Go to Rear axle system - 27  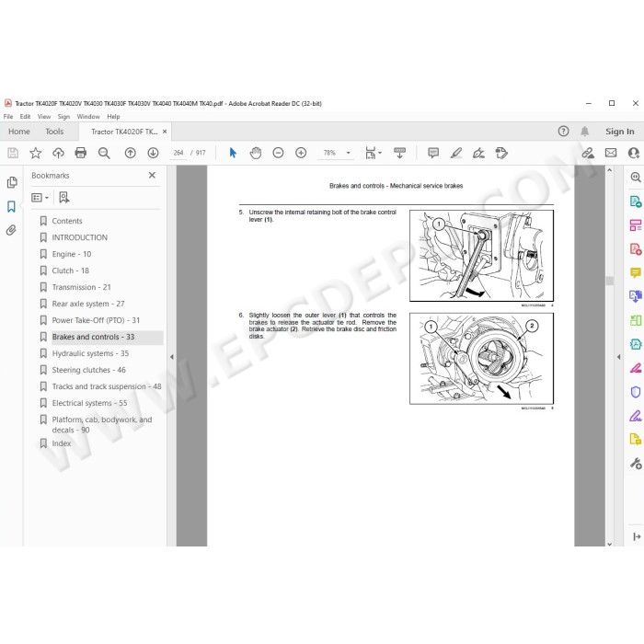88,304
